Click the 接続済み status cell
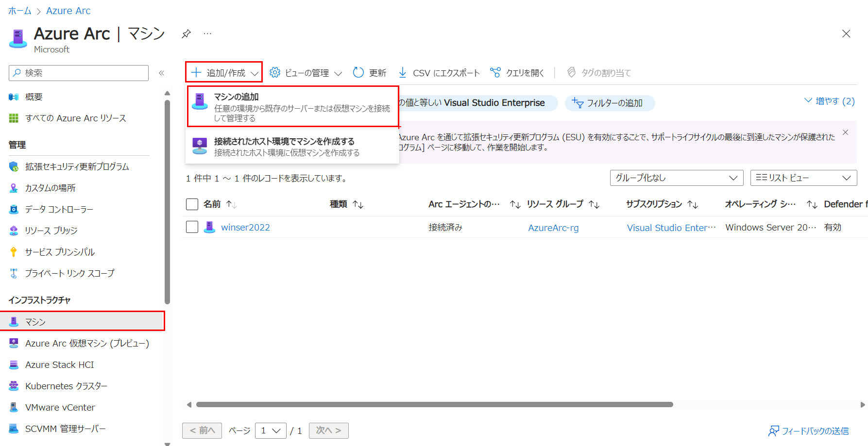Image resolution: width=868 pixels, height=446 pixels. pos(445,227)
